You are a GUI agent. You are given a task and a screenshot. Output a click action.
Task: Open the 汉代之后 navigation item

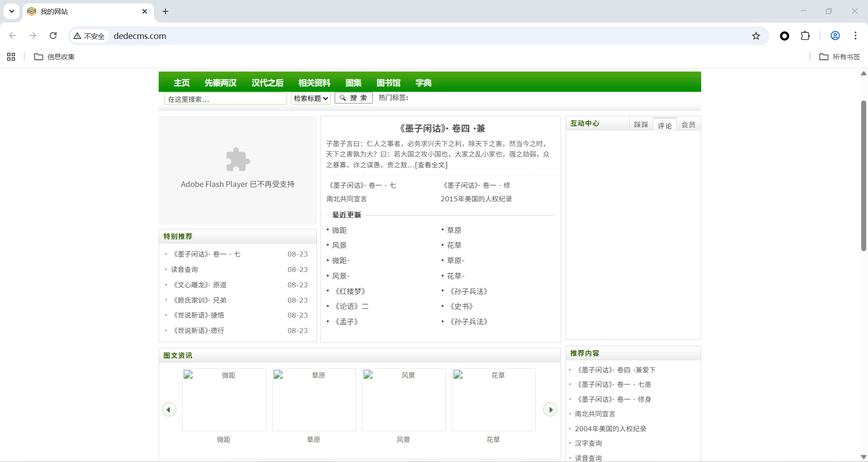[x=268, y=83]
